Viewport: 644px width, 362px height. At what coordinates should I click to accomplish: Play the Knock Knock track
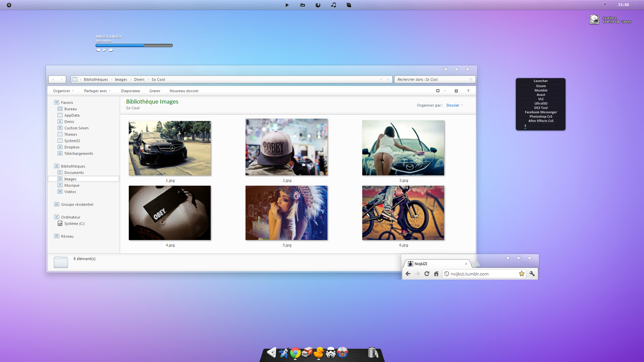(105, 50)
